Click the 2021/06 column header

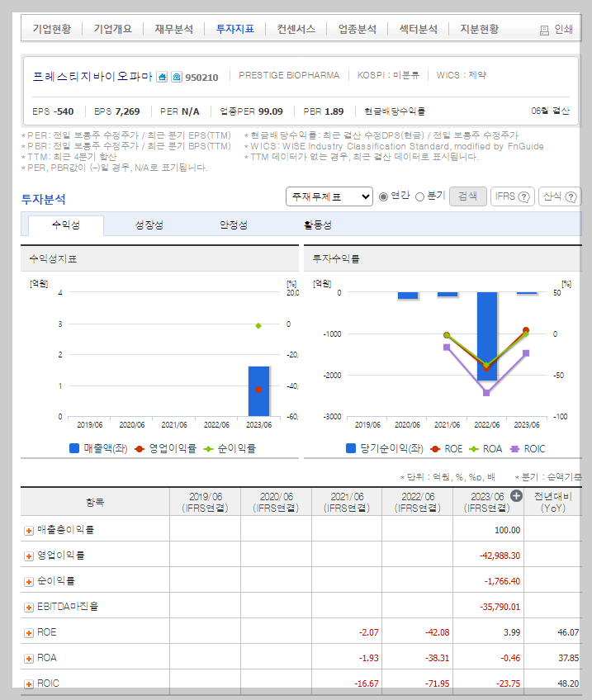click(x=347, y=502)
